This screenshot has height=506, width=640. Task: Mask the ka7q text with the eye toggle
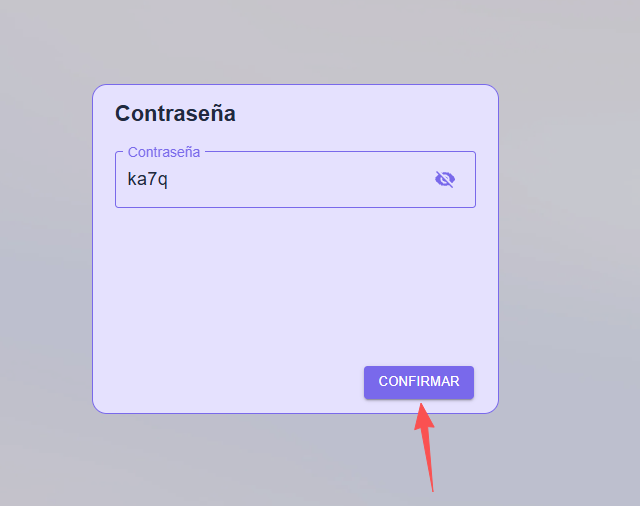(445, 179)
